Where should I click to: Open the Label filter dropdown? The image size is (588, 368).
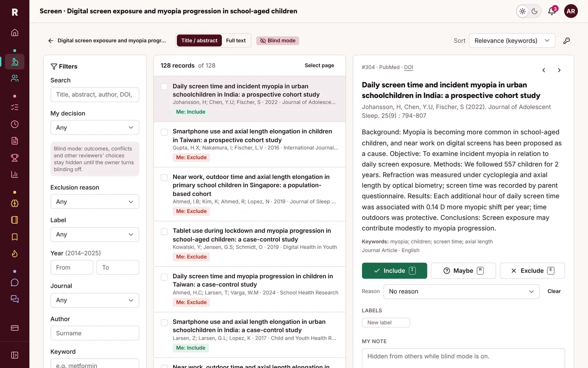(95, 234)
